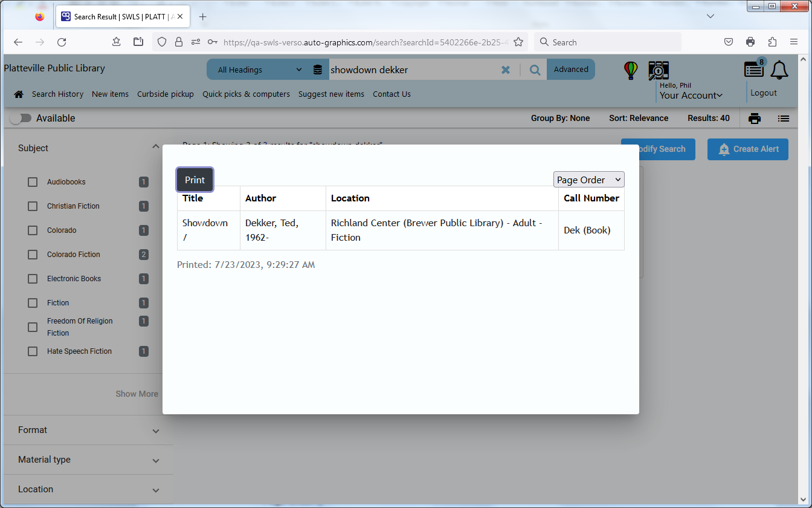Click the Print button in the dialog

point(195,180)
